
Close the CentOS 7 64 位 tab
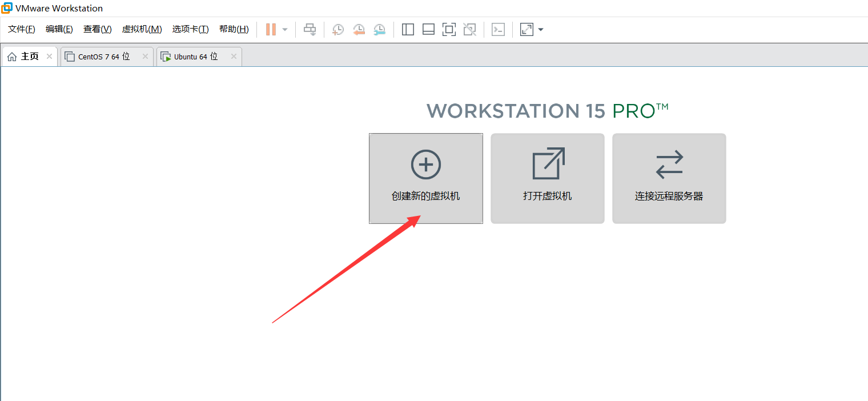coord(145,57)
